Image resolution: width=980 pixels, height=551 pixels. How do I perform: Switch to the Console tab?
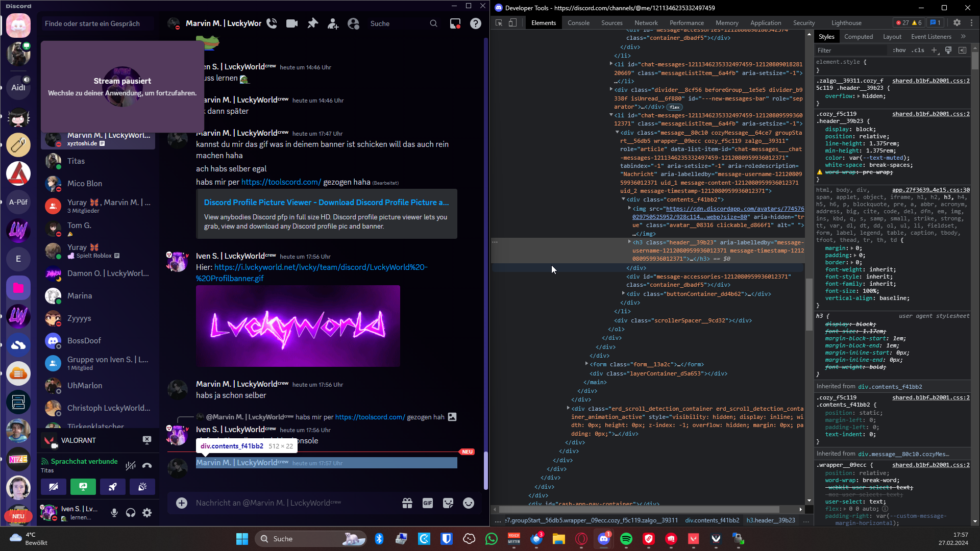578,23
